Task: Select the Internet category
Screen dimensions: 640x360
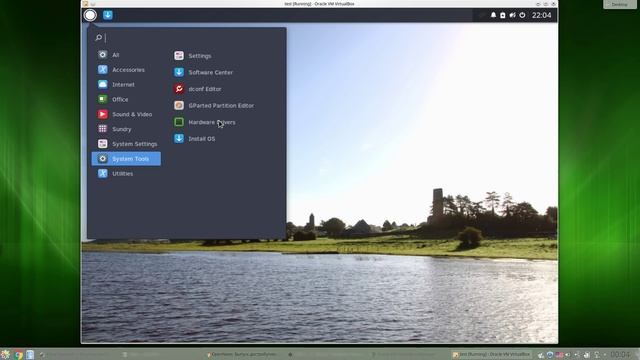Action: pyautogui.click(x=126, y=84)
